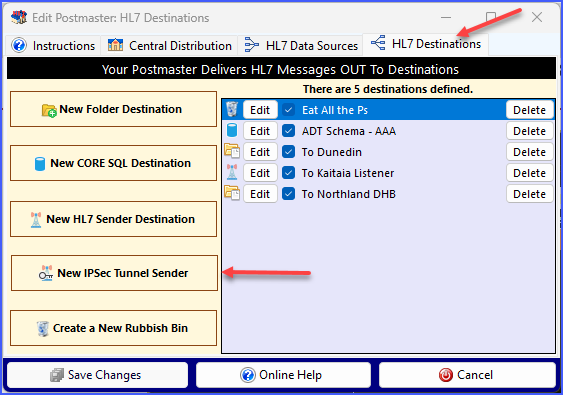Click the folder icon beside To Dunedin
The image size is (563, 395).
click(x=232, y=151)
